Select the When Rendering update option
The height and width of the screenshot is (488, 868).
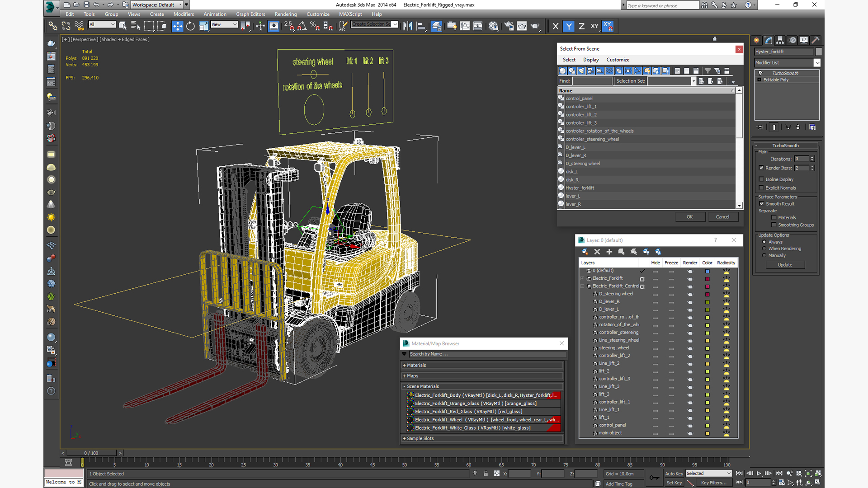[x=764, y=249]
